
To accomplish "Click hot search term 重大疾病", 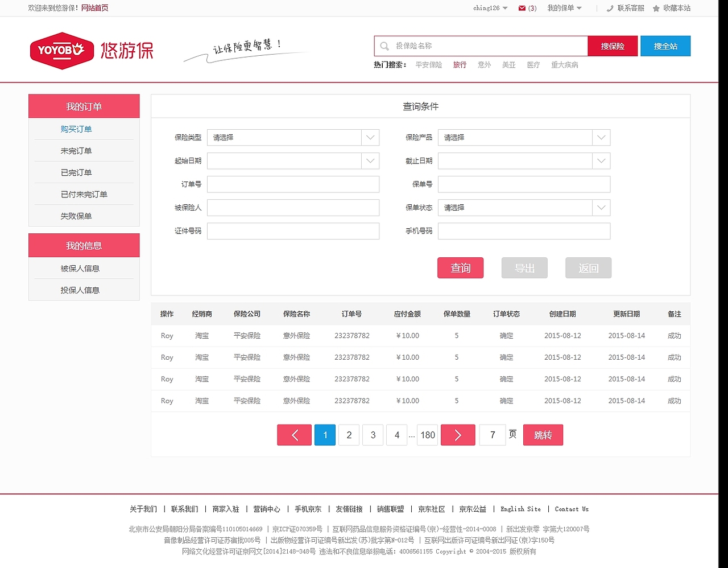I will [565, 65].
